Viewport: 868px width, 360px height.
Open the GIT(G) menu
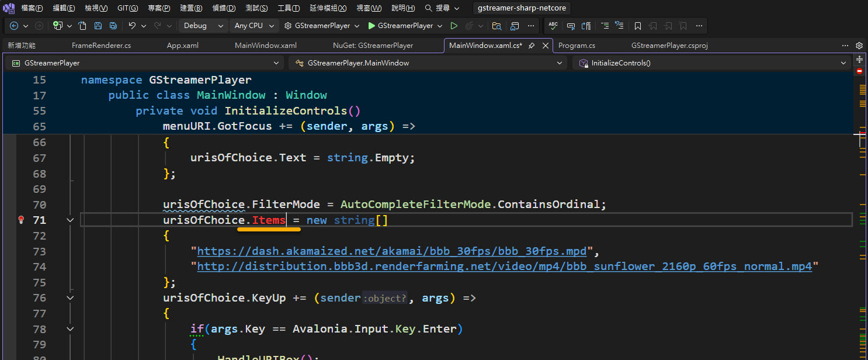pos(127,8)
